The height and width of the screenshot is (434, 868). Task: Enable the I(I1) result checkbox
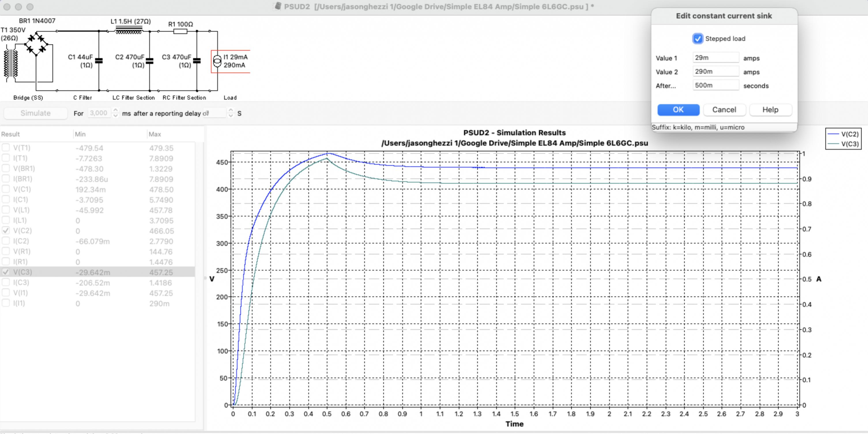(6, 303)
